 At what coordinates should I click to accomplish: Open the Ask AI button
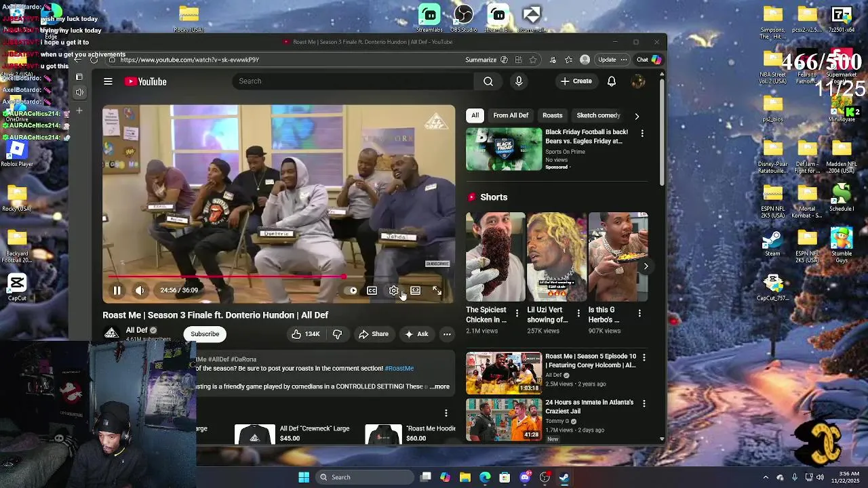click(416, 334)
